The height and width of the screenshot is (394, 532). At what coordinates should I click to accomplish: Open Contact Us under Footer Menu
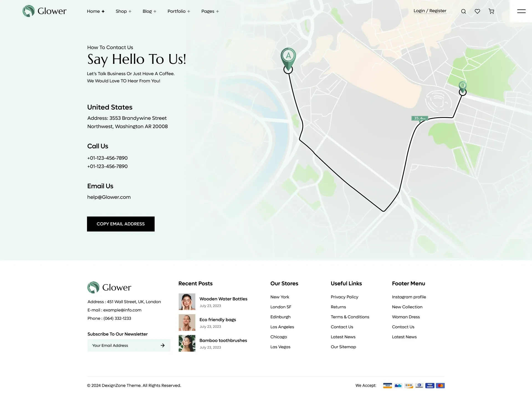coord(403,327)
